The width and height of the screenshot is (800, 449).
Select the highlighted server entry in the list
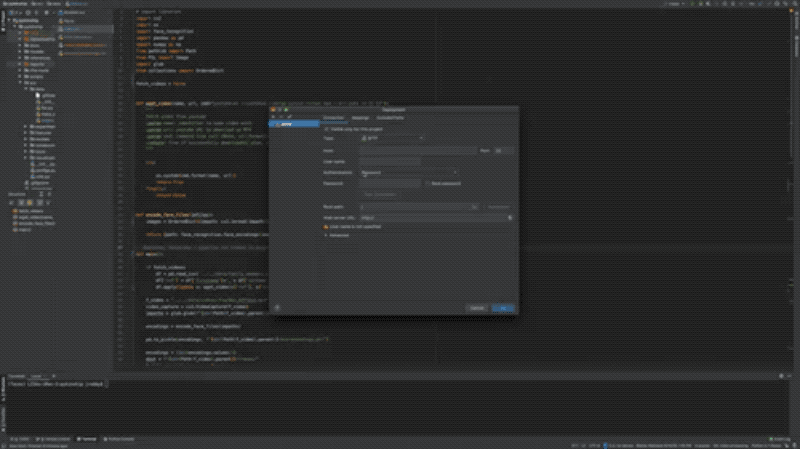pos(294,124)
